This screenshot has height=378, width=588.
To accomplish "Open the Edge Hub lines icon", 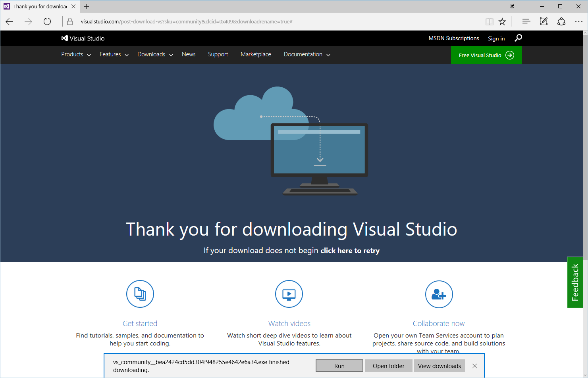I will (526, 21).
